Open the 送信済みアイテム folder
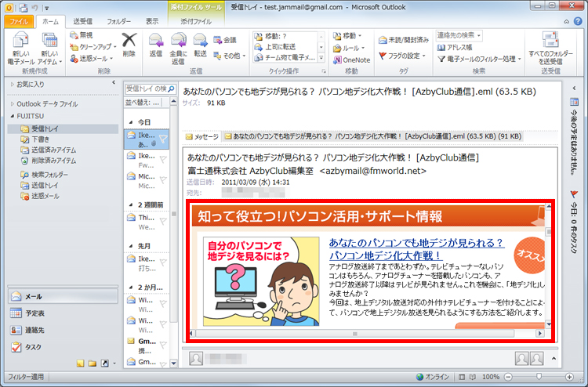Viewport: 588px width, 387px height. click(49, 150)
